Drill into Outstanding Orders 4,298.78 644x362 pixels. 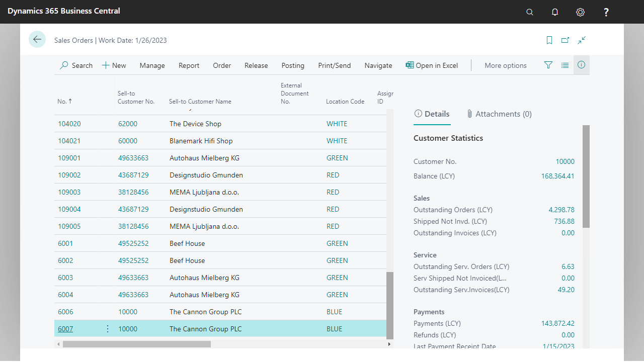(x=561, y=210)
